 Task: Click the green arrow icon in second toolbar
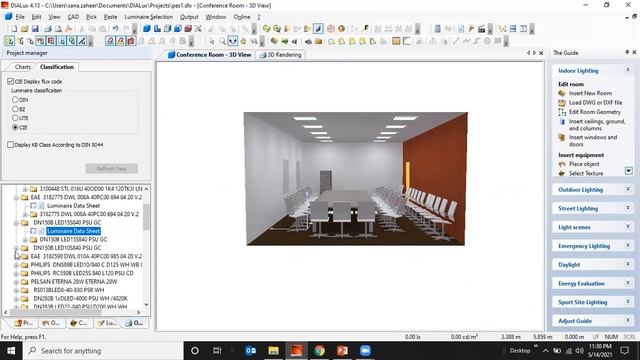[284, 41]
